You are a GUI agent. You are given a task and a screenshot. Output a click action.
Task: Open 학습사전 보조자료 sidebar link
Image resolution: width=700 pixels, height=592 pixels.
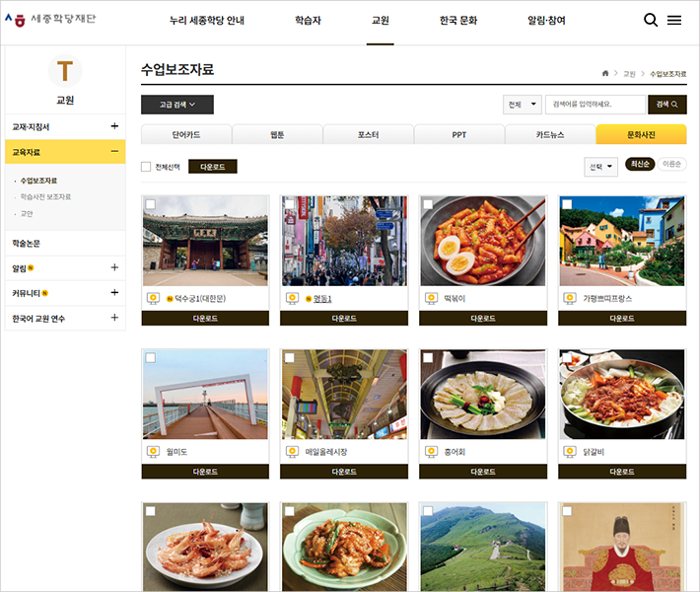(x=46, y=197)
